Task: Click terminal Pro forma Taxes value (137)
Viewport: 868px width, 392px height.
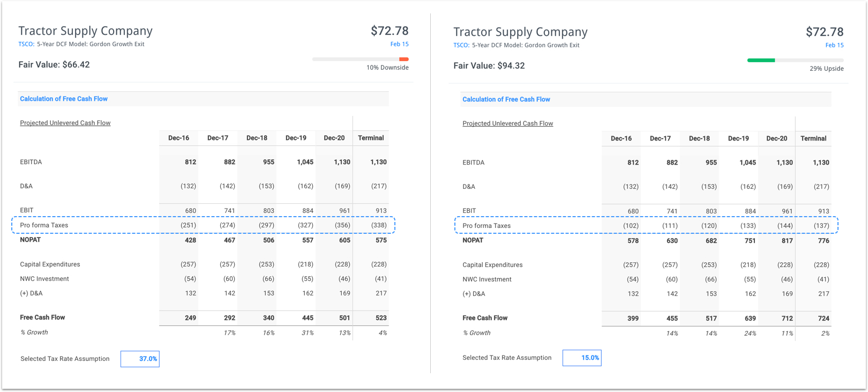Action: (821, 226)
